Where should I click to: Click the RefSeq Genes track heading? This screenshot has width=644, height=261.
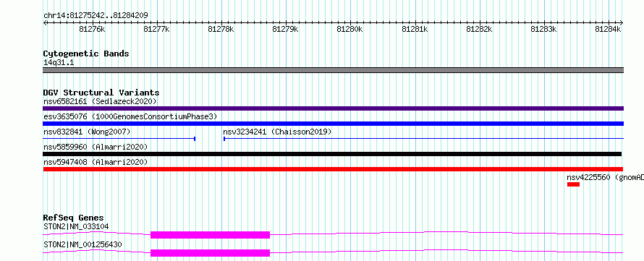74,218
